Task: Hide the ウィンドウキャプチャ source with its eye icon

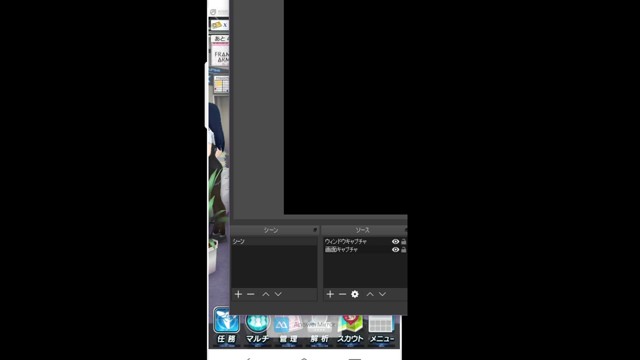Action: 396,242
